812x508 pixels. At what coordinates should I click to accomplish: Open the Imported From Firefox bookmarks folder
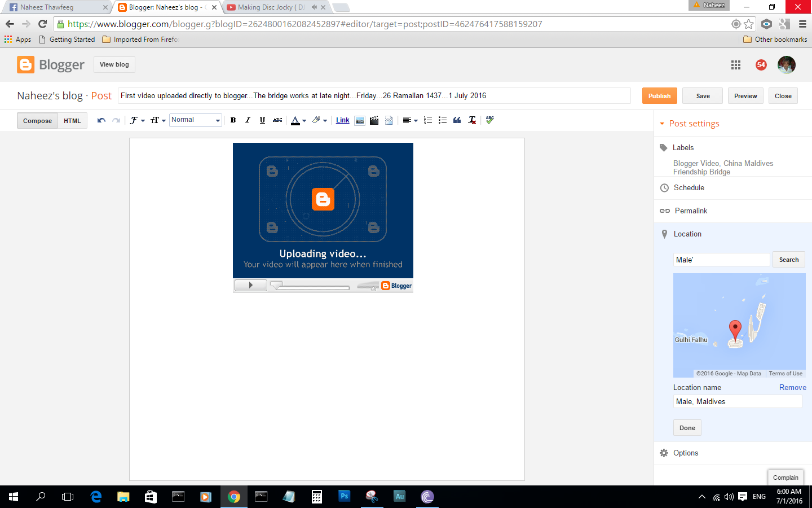click(140, 40)
